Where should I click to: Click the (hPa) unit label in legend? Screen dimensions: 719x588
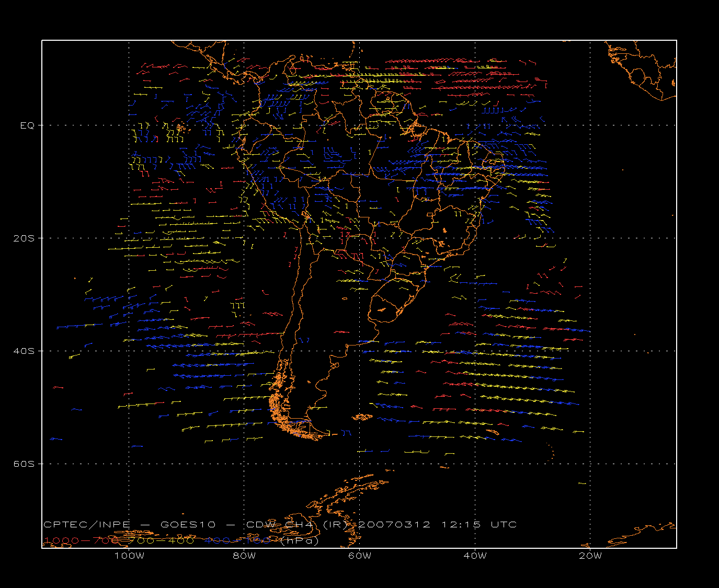click(300, 540)
